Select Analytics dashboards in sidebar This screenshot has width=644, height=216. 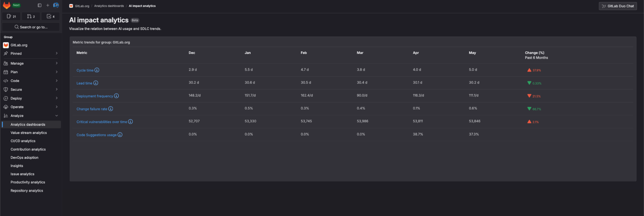(x=31, y=124)
